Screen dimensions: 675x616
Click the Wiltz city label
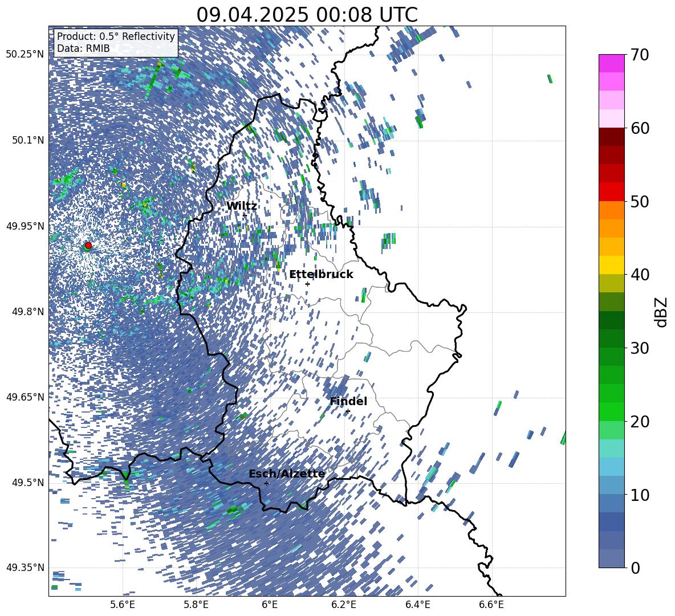pyautogui.click(x=242, y=206)
